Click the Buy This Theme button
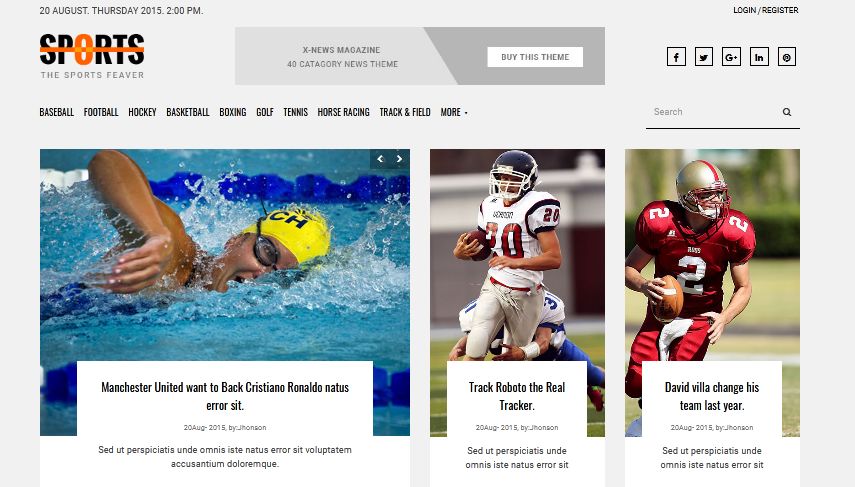 click(535, 57)
